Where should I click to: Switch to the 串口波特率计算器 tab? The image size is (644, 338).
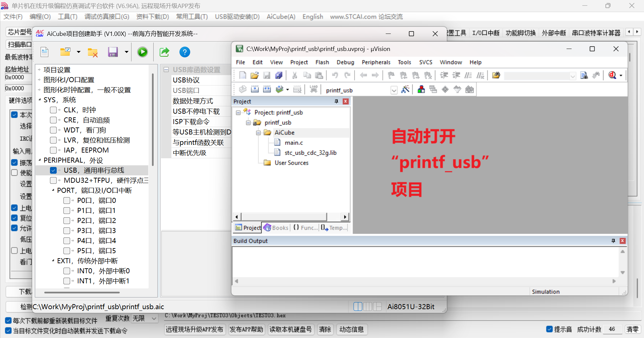(x=596, y=33)
